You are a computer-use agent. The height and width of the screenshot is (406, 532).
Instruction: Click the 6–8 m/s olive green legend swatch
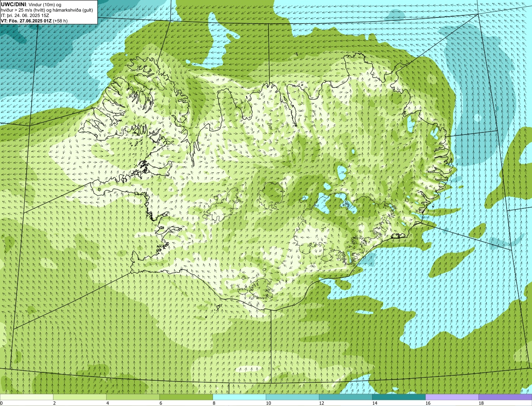tap(186, 397)
